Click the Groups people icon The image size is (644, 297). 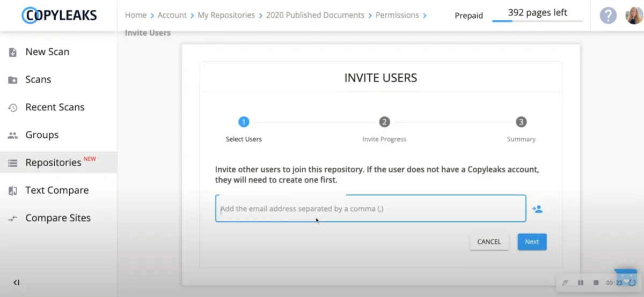pyautogui.click(x=13, y=136)
